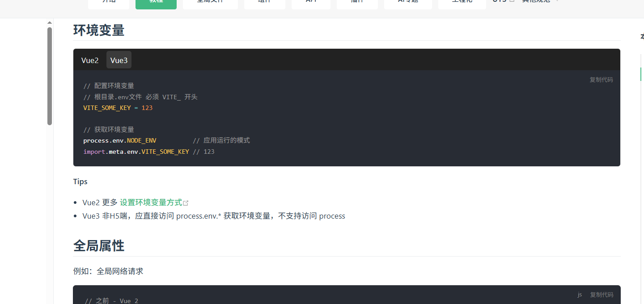Click the import.meta.env.VITE_SOME_KEY code line
This screenshot has height=304, width=644.
click(x=136, y=152)
